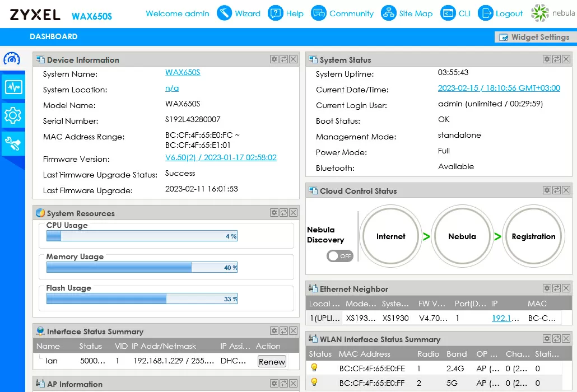This screenshot has height=392, width=577.
Task: Click the Site Map menu label
Action: pyautogui.click(x=416, y=13)
